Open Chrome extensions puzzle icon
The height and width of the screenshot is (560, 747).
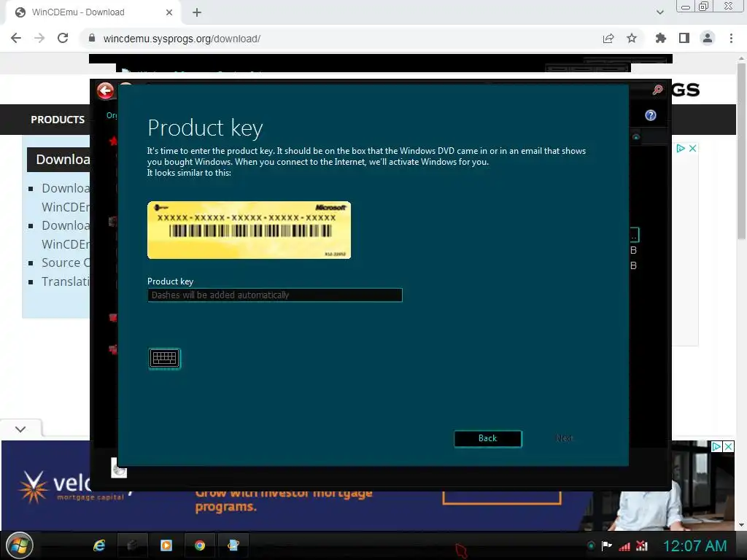661,38
